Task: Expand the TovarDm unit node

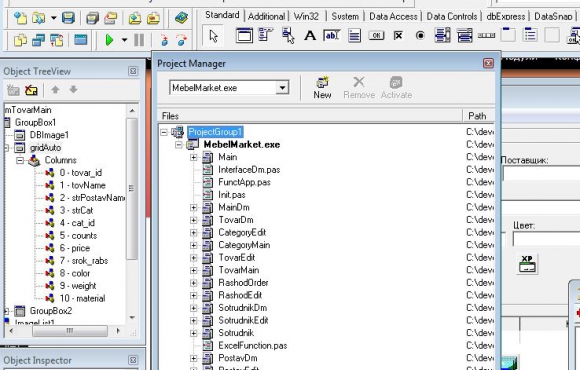Action: pyautogui.click(x=193, y=220)
